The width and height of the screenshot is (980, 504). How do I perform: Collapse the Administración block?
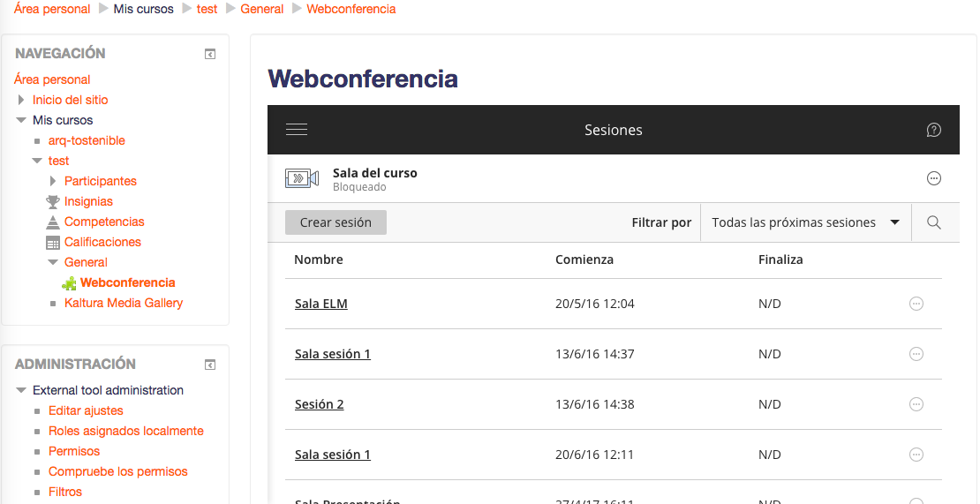pyautogui.click(x=210, y=365)
